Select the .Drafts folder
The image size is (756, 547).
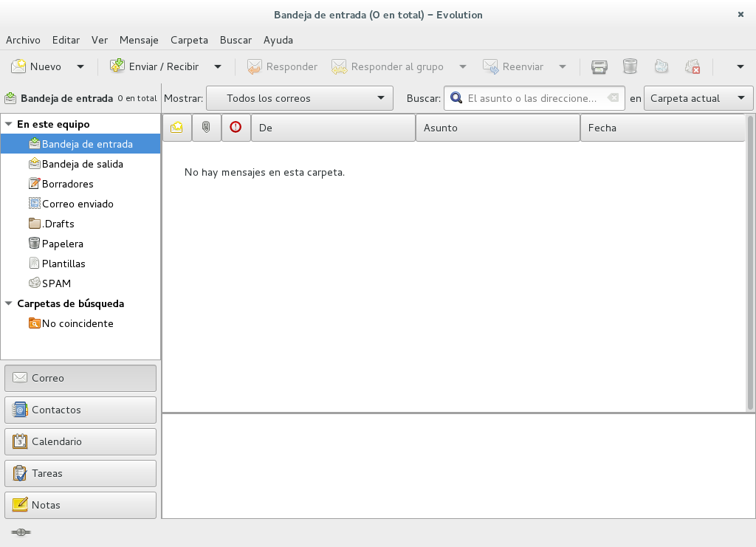tap(80, 224)
